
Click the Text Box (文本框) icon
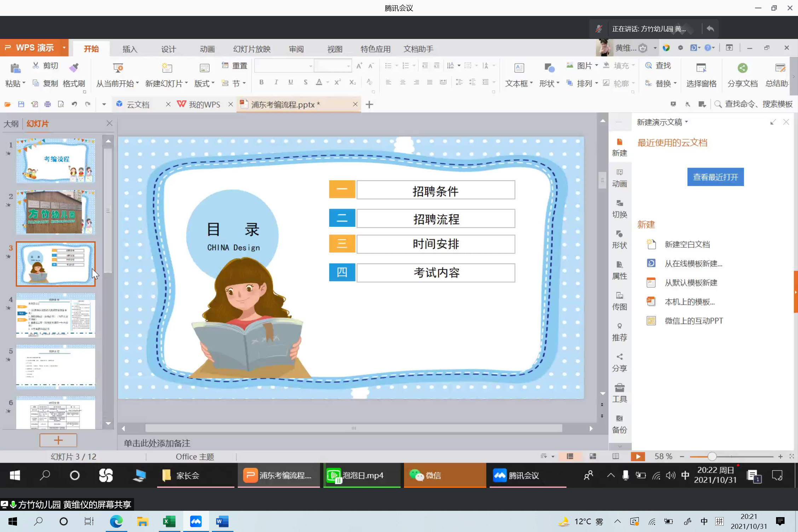[x=519, y=68]
